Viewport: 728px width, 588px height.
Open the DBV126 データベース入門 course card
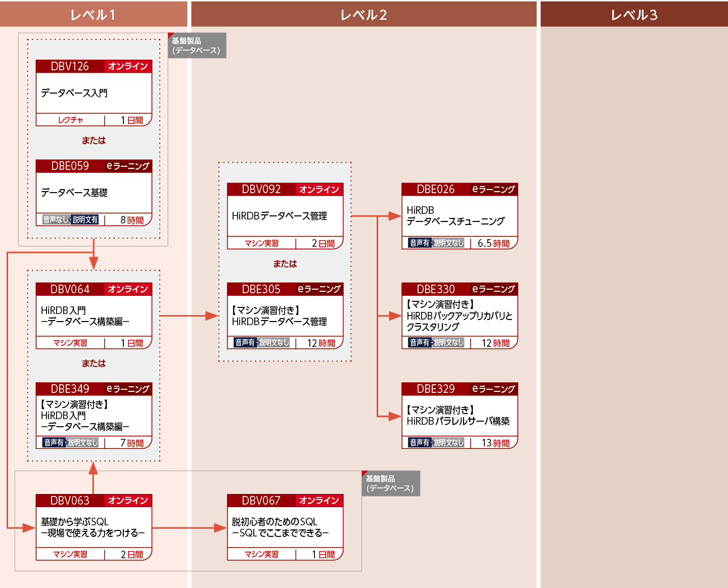tap(94, 93)
